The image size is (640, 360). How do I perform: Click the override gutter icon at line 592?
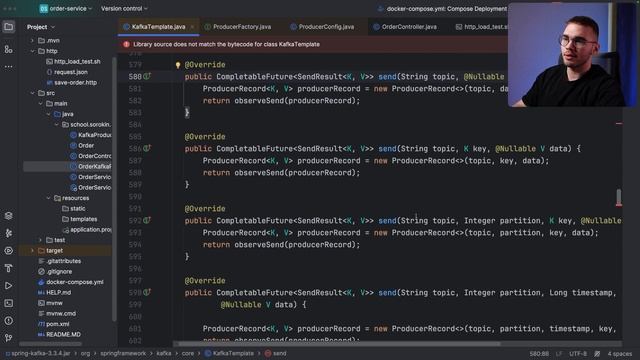(x=147, y=220)
